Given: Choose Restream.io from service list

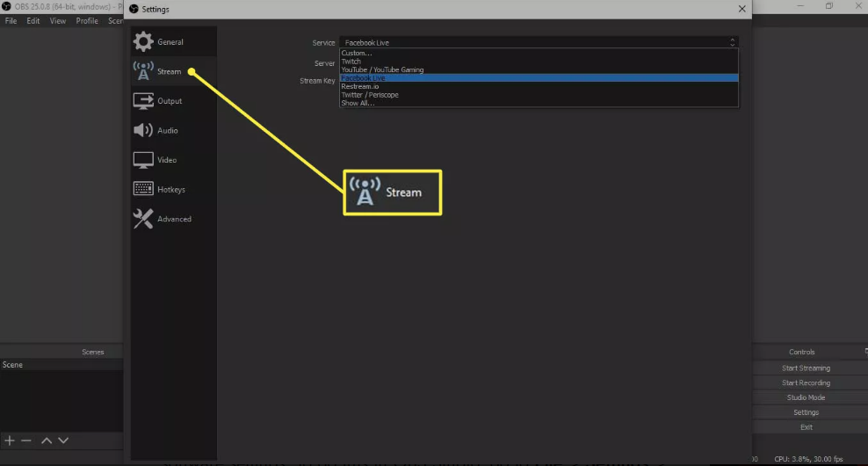Looking at the screenshot, I should (539, 86).
